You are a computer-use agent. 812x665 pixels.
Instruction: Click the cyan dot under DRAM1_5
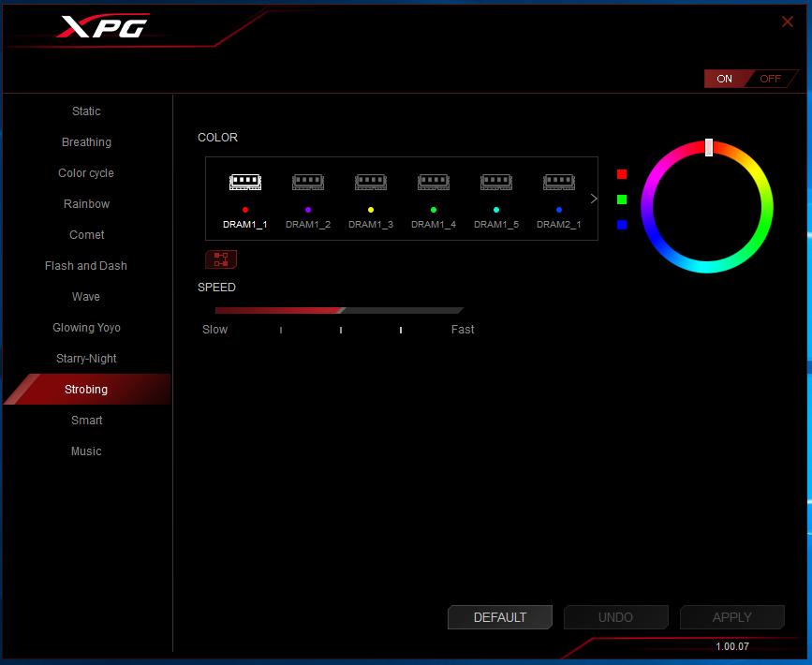click(496, 210)
